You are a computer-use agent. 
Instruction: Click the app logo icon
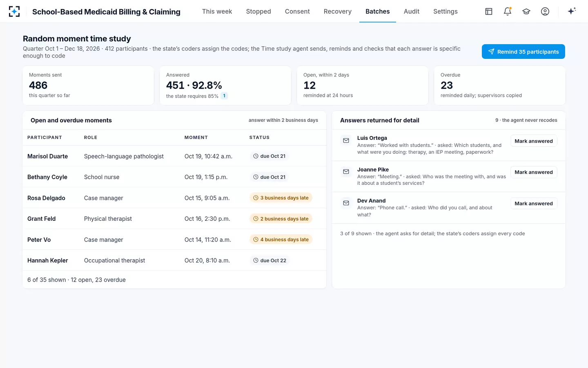[14, 11]
